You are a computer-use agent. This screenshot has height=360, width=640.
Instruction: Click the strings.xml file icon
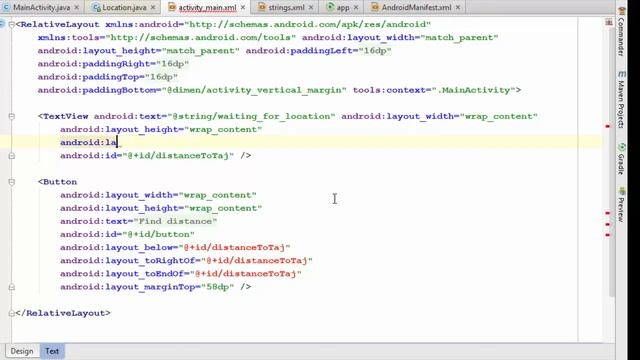pyautogui.click(x=262, y=7)
